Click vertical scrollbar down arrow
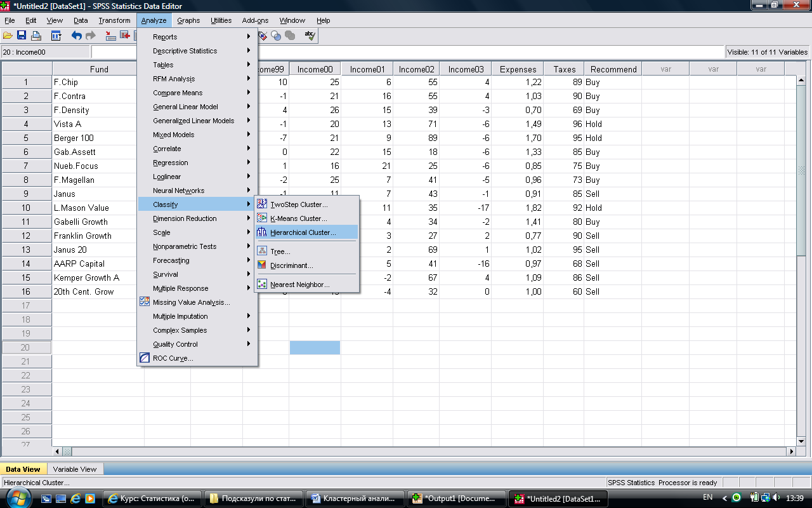 pos(801,441)
